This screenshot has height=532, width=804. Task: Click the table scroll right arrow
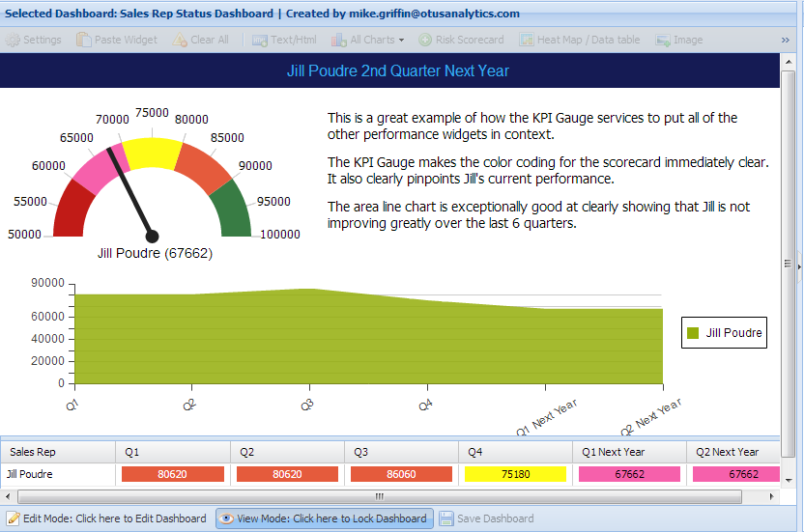pyautogui.click(x=773, y=496)
